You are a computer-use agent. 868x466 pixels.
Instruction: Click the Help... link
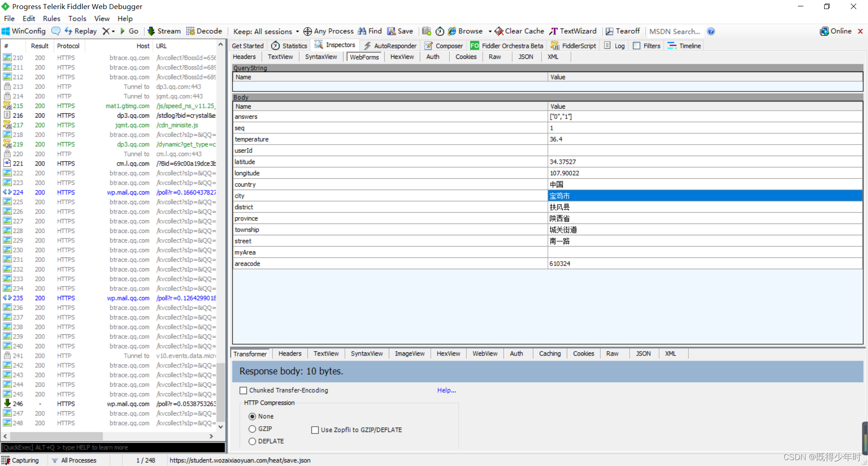click(x=447, y=390)
